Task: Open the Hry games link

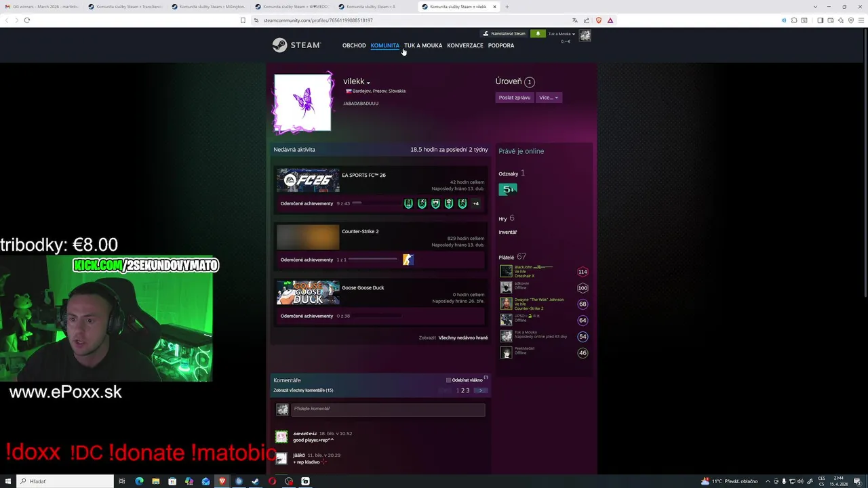Action: (502, 218)
